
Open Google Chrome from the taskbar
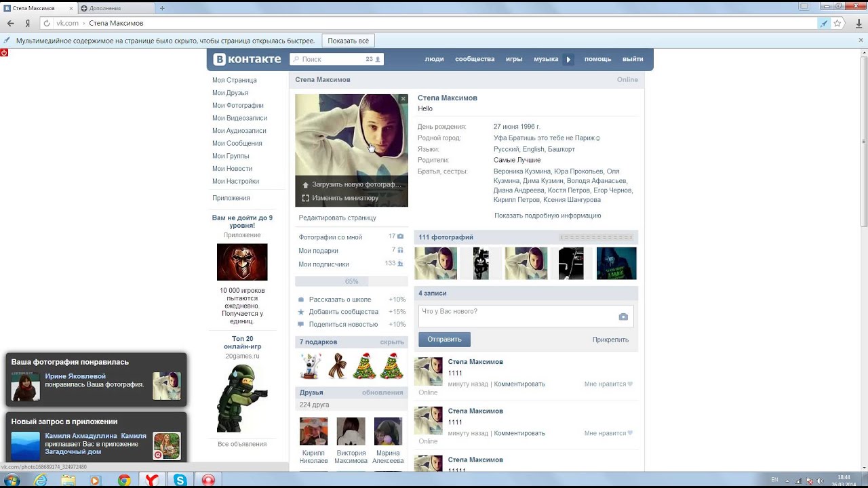[124, 480]
